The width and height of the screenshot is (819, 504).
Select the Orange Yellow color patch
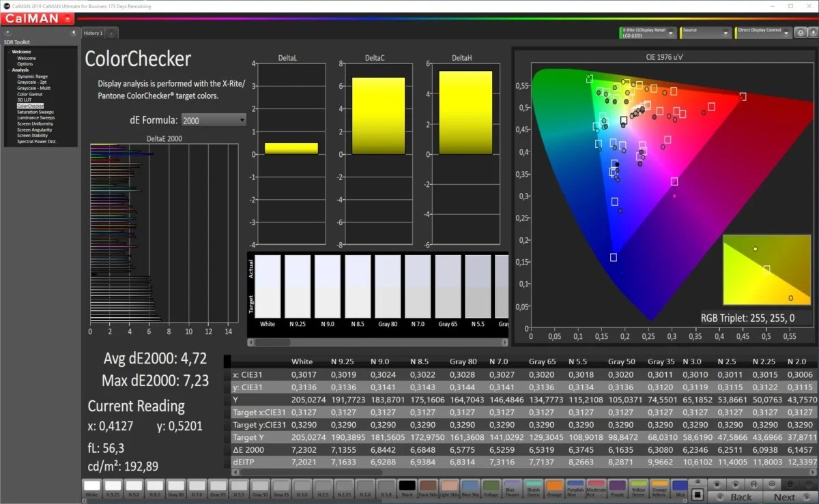(x=659, y=488)
